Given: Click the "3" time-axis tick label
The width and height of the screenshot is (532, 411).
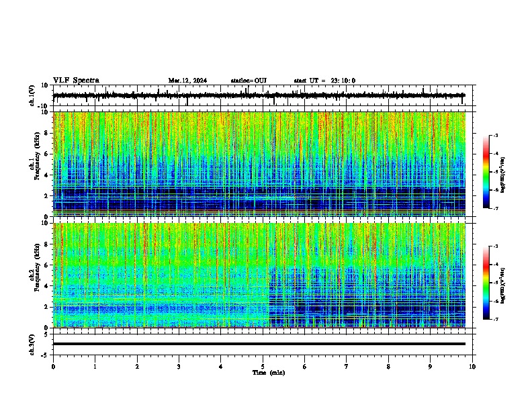Looking at the screenshot, I should pyautogui.click(x=179, y=367).
